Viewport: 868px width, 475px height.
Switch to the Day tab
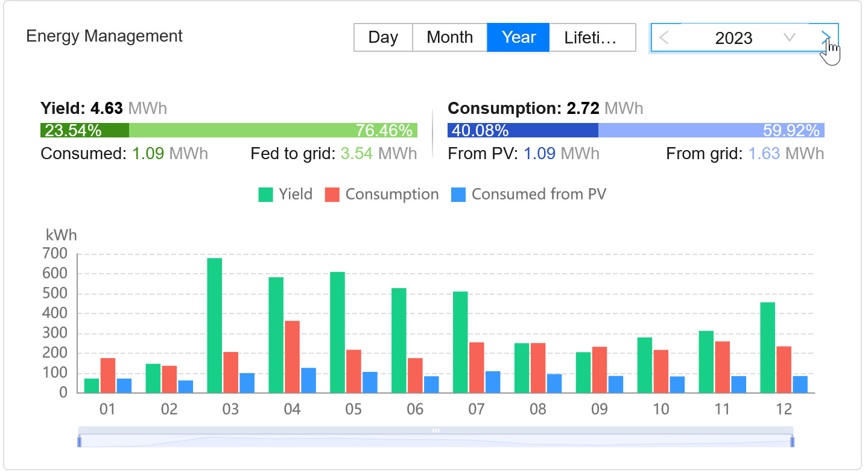383,37
